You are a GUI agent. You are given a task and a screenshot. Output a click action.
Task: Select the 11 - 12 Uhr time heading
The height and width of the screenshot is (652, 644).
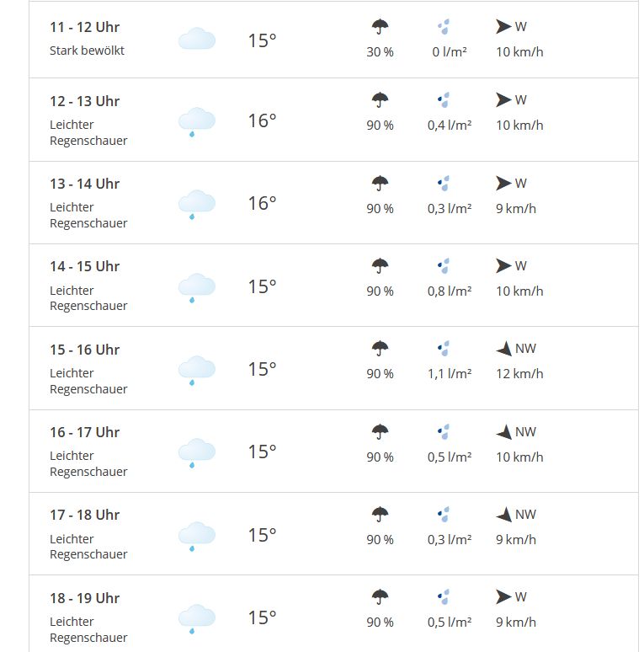pos(85,27)
